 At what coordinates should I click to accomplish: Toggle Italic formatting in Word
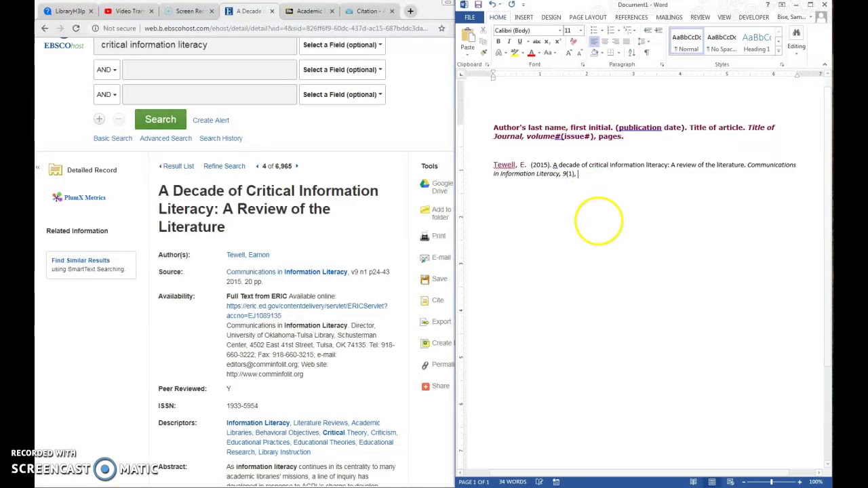(x=509, y=41)
